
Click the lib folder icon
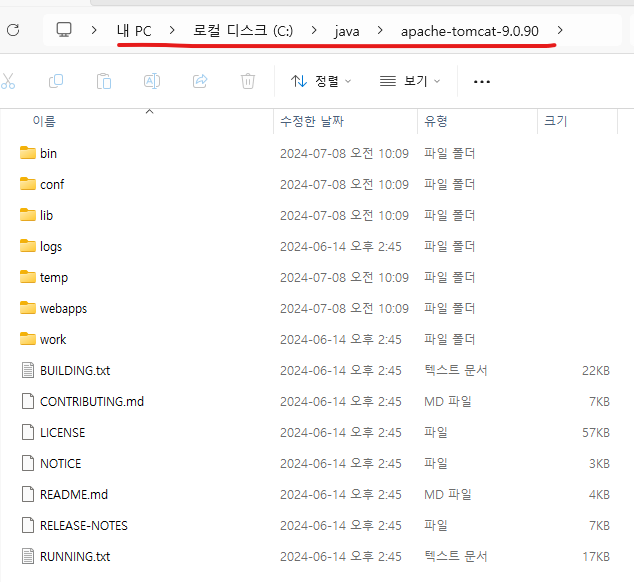pyautogui.click(x=28, y=215)
